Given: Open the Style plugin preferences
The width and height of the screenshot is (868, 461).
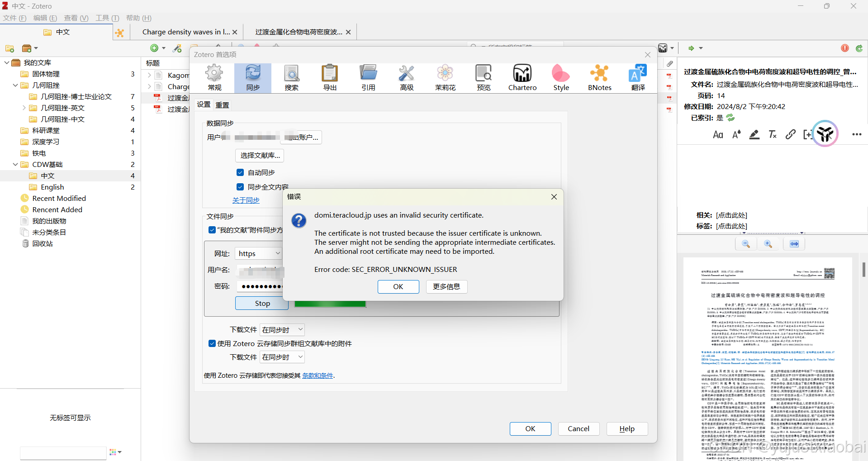Looking at the screenshot, I should click(x=561, y=78).
